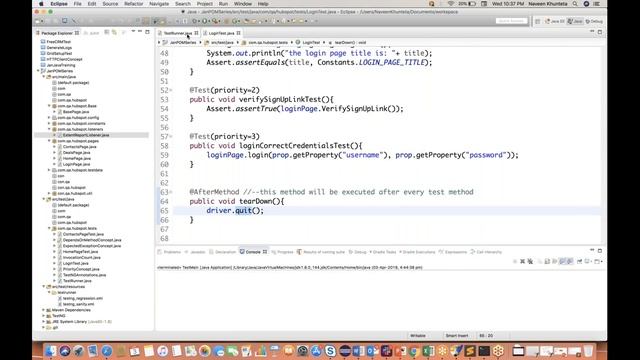
Task: Expand JRE System Library node
Action: click(x=44, y=322)
